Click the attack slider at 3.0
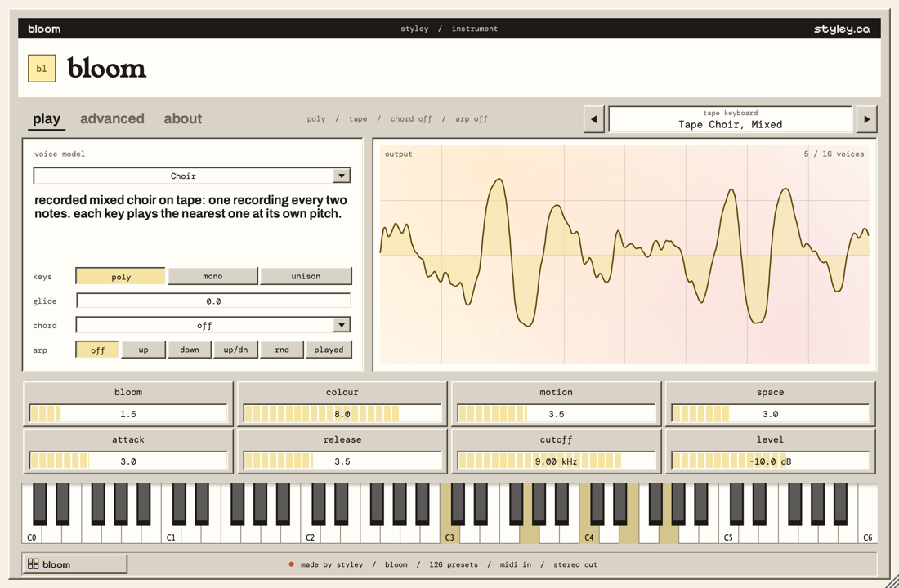Screen dimensions: 899x588 click(x=128, y=461)
